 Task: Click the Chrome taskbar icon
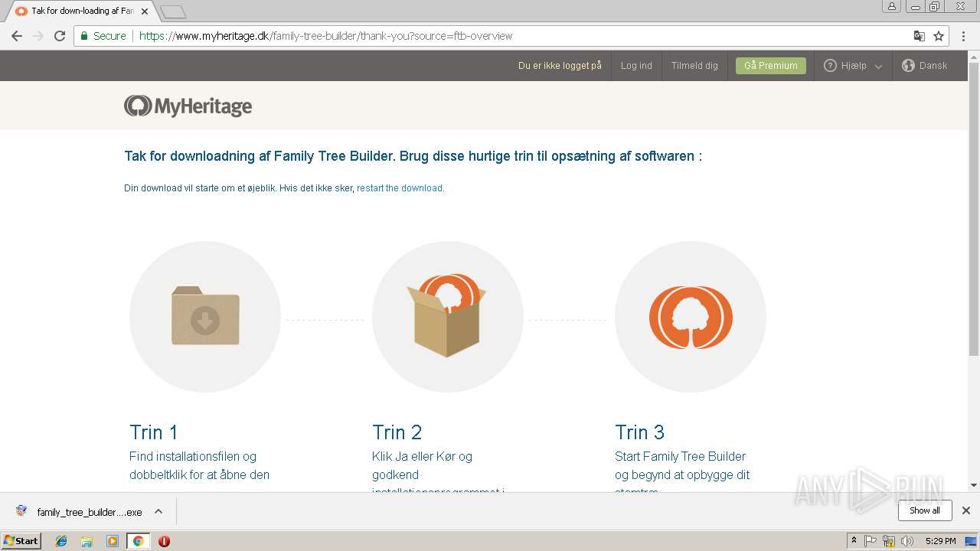138,541
